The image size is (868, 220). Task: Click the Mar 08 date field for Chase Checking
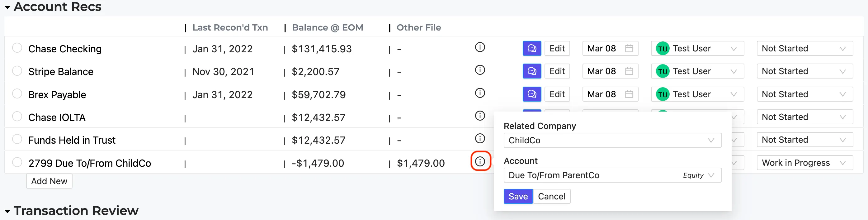tap(610, 48)
